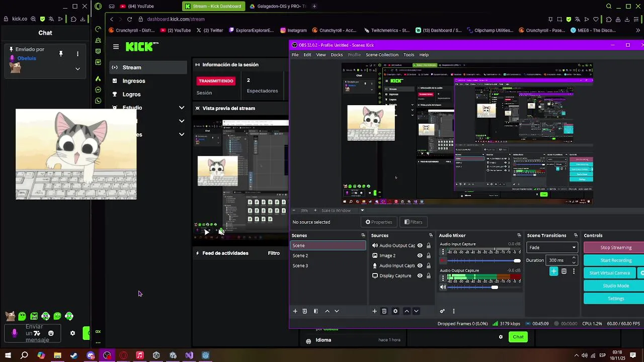Toggle visibility of Audio Output Capture source
The height and width of the screenshot is (362, 644).
pyautogui.click(x=420, y=246)
